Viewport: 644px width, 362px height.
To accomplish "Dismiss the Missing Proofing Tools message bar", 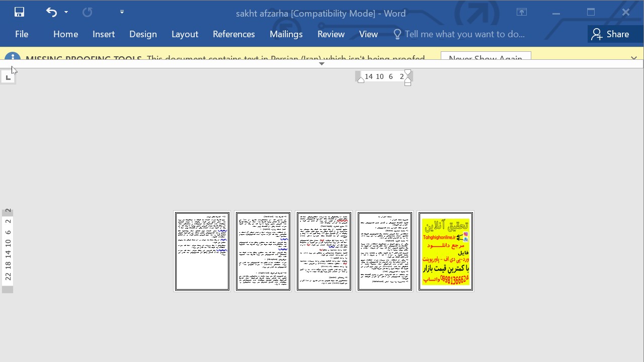I will coord(633,58).
